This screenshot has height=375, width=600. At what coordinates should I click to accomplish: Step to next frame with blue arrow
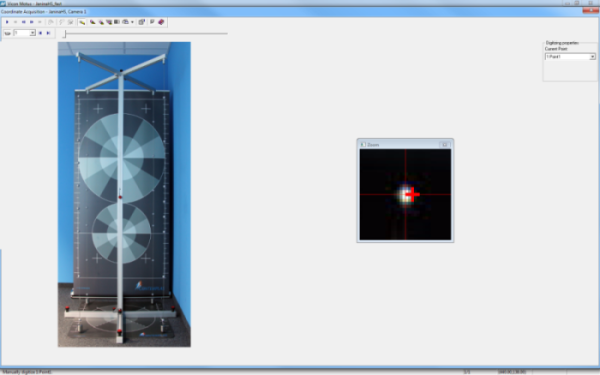click(x=49, y=33)
